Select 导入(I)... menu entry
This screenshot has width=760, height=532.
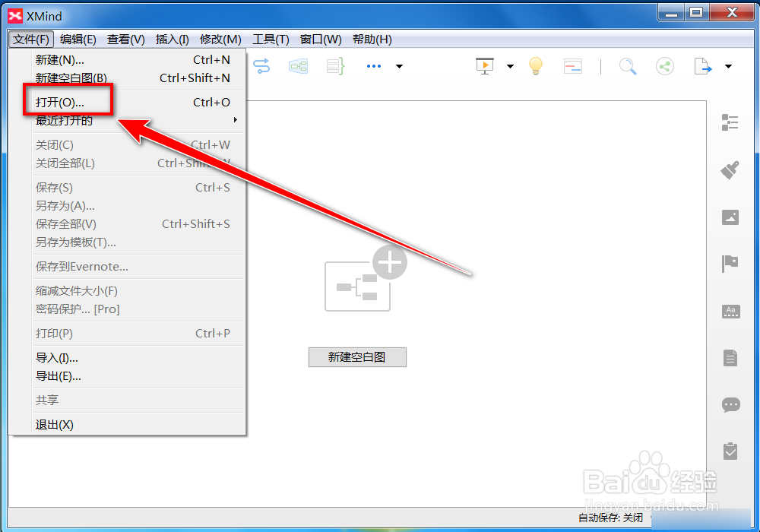tap(133, 358)
